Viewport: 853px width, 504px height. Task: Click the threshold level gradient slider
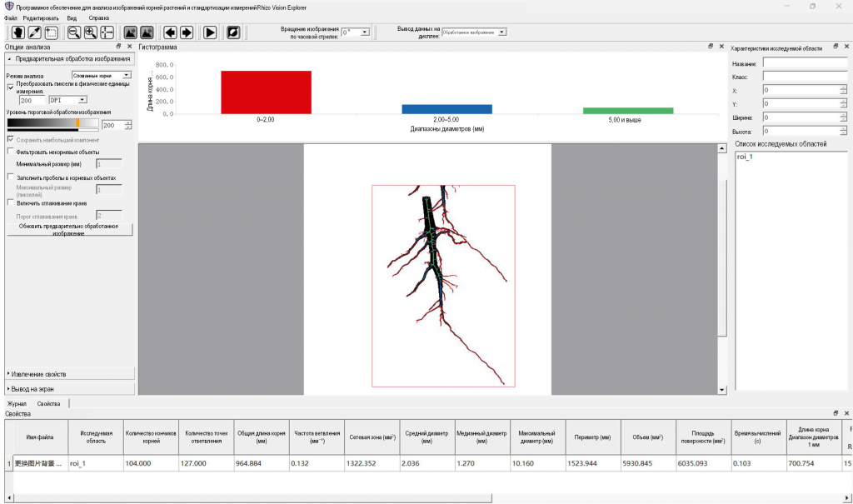point(52,123)
